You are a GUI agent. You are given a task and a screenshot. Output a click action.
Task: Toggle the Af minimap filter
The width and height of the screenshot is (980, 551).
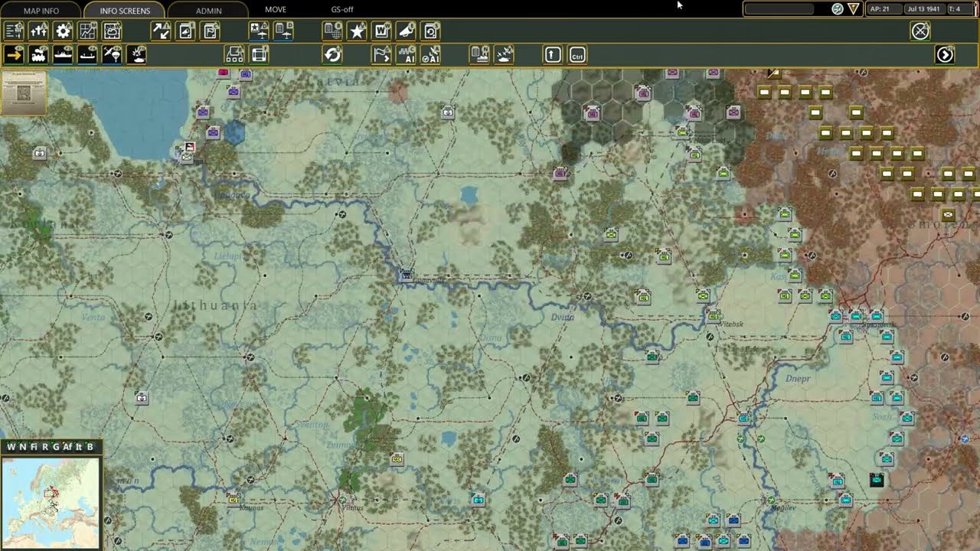(67, 447)
